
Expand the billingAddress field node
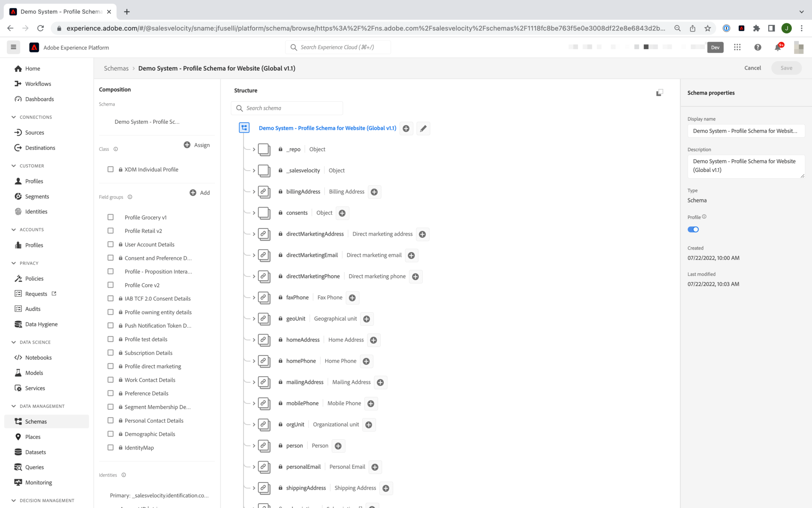(x=254, y=192)
